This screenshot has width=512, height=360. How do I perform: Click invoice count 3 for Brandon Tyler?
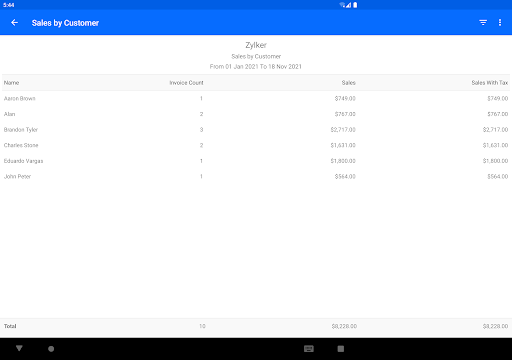point(201,130)
